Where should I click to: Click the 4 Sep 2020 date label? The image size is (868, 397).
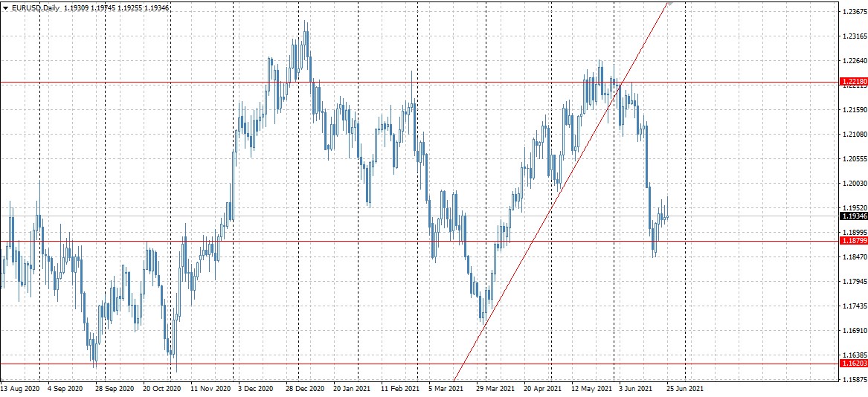65,389
